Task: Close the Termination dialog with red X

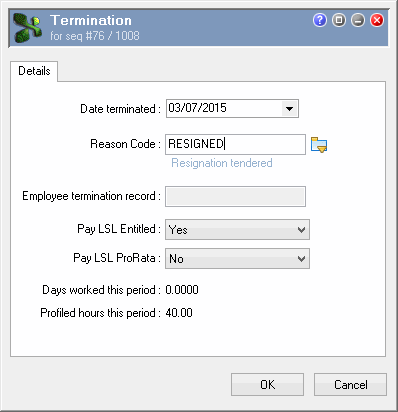Action: point(377,20)
